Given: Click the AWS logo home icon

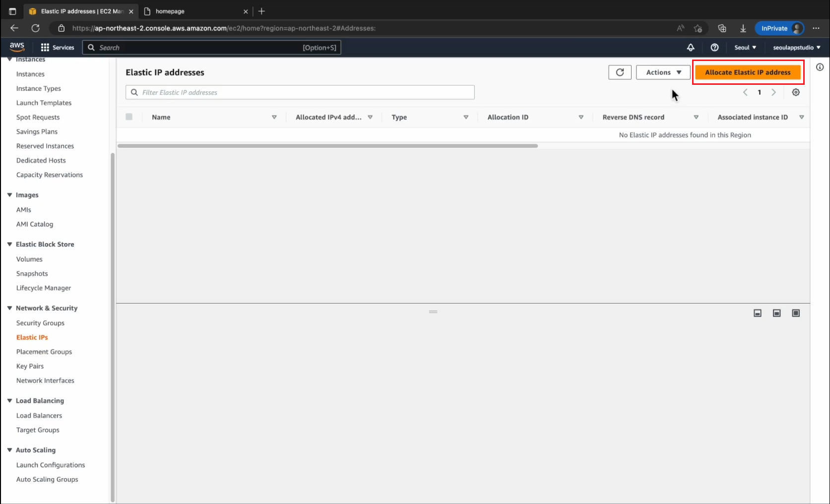Looking at the screenshot, I should [17, 47].
